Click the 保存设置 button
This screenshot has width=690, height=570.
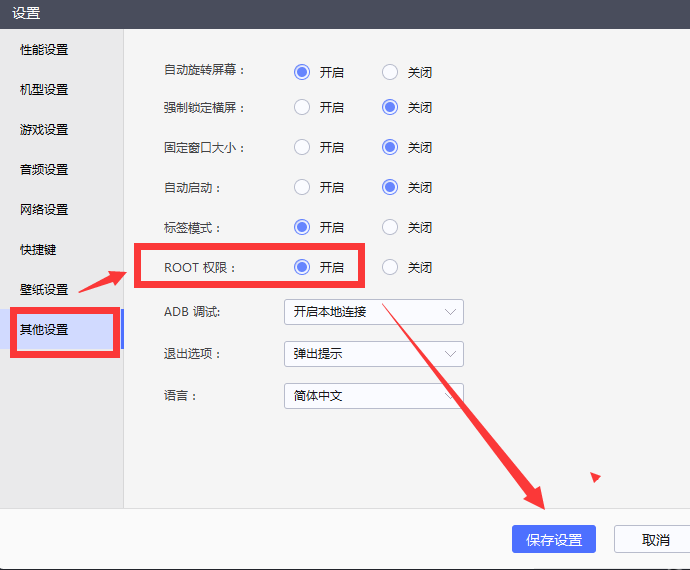pyautogui.click(x=554, y=540)
